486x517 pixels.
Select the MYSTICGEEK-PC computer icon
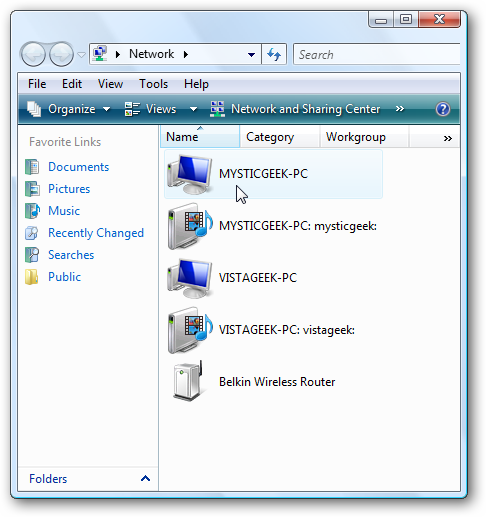point(190,174)
